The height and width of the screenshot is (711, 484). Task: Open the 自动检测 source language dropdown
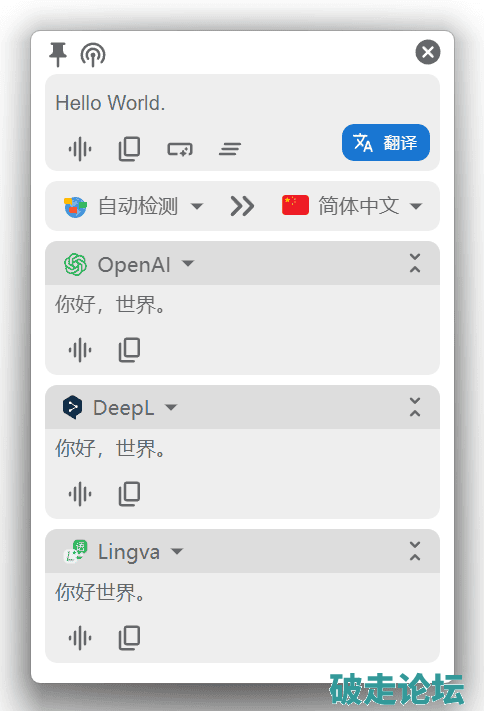point(133,206)
